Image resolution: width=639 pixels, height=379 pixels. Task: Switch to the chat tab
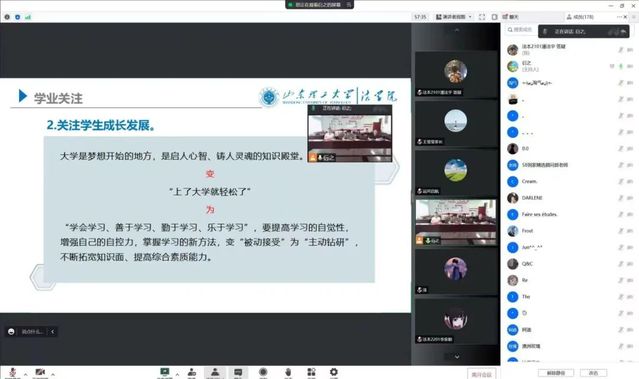pos(511,17)
